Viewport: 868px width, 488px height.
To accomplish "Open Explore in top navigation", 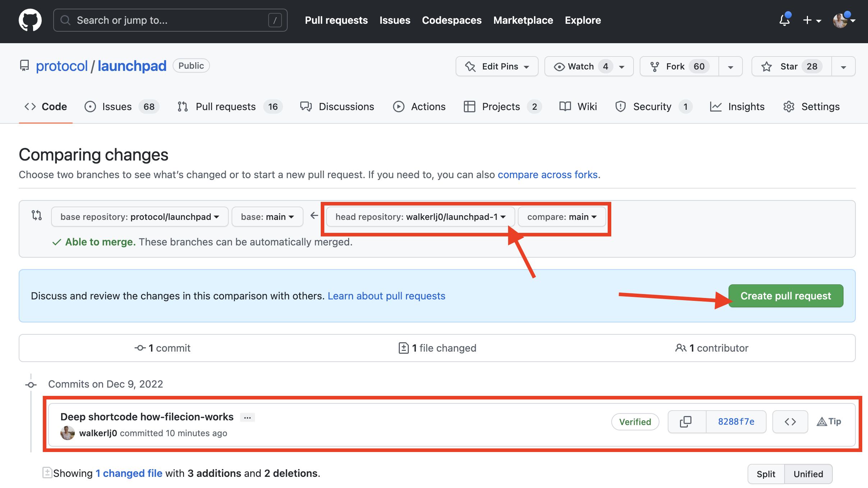I will tap(583, 20).
